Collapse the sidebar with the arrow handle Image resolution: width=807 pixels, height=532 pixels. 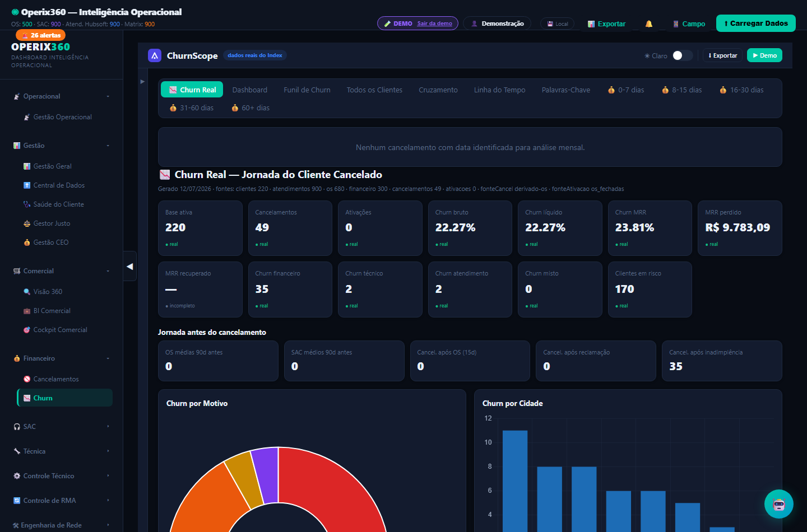point(129,267)
